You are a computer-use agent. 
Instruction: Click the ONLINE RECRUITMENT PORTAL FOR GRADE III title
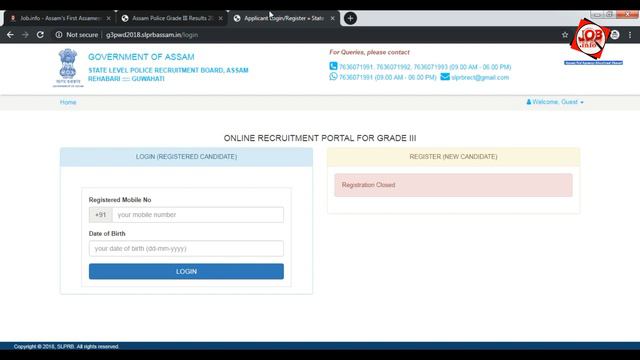click(x=320, y=138)
